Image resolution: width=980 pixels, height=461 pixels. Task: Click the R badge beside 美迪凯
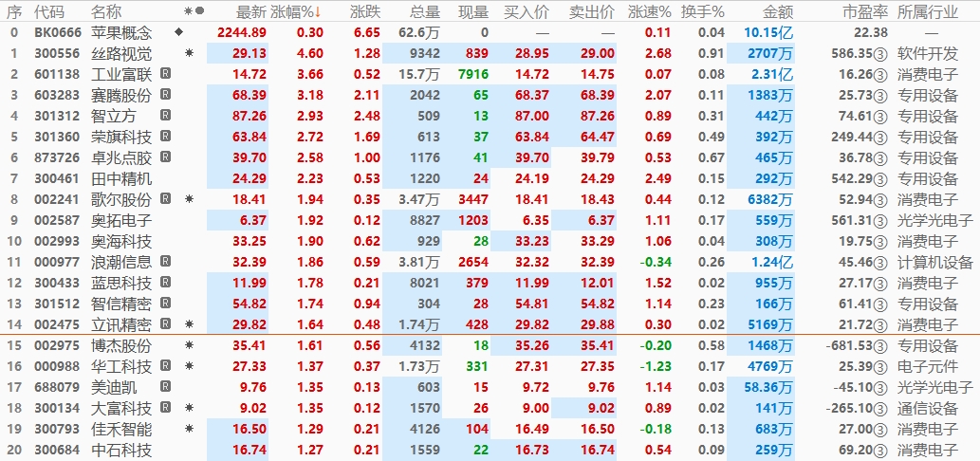pyautogui.click(x=166, y=387)
